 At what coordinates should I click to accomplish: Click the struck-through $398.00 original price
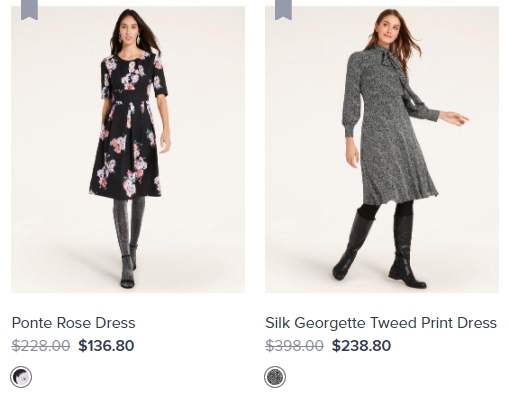point(294,346)
